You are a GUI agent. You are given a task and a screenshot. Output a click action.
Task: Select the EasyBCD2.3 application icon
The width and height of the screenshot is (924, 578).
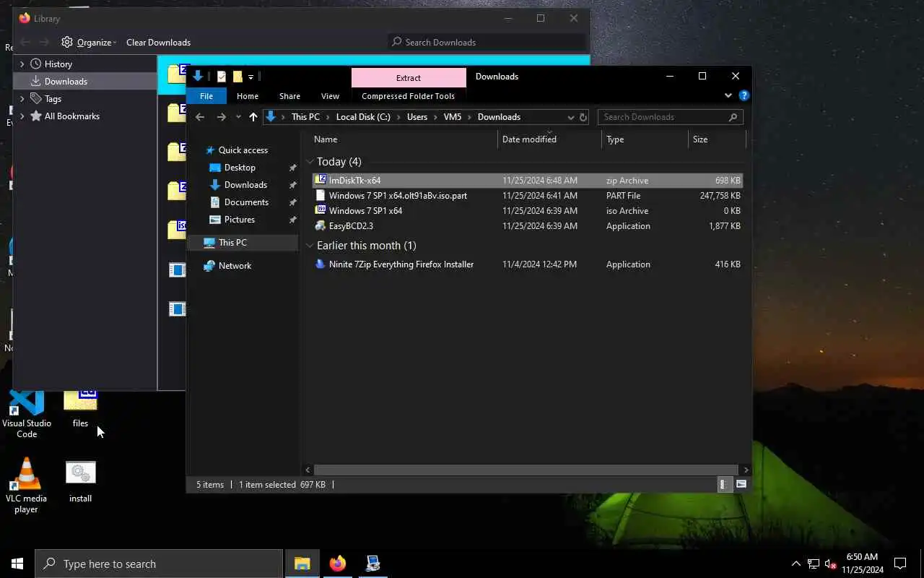(x=321, y=225)
